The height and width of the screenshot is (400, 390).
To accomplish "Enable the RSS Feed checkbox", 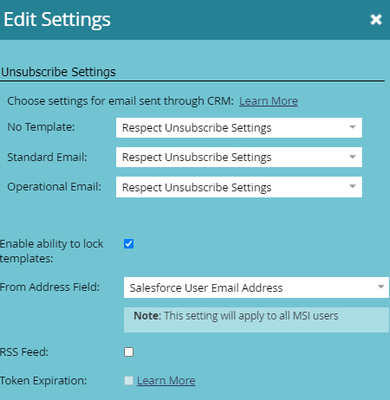I will coord(129,352).
